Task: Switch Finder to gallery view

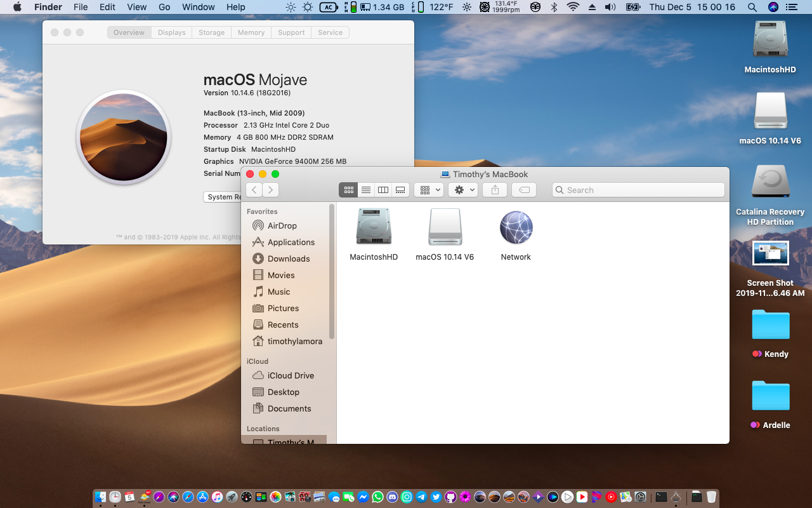Action: (x=400, y=190)
